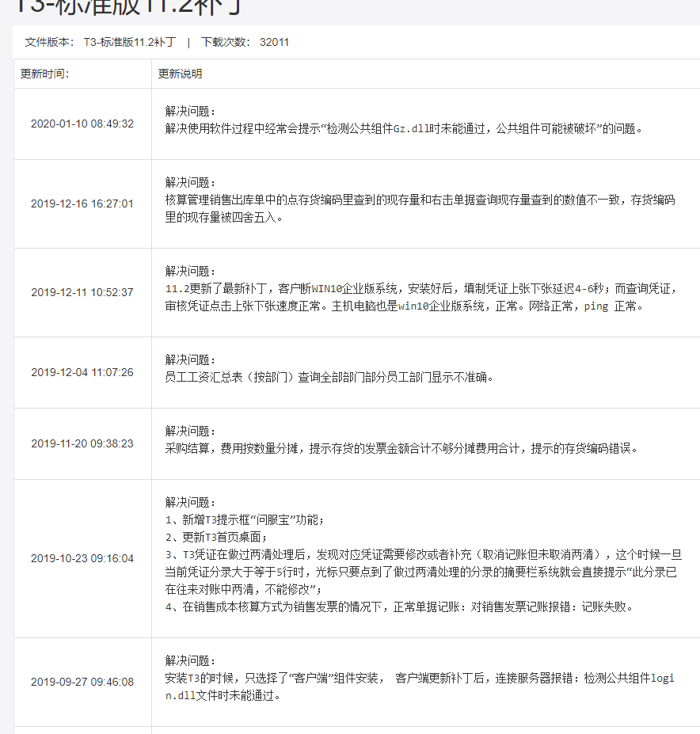Select the timestamp 2020-01-10 08:49:32
Image resolution: width=700 pixels, height=734 pixels.
82,124
